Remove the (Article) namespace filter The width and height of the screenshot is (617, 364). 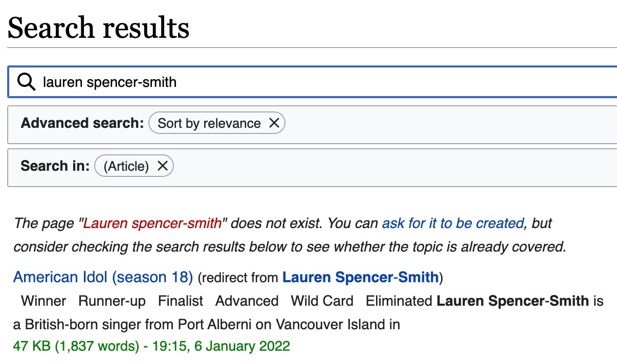pos(163,166)
